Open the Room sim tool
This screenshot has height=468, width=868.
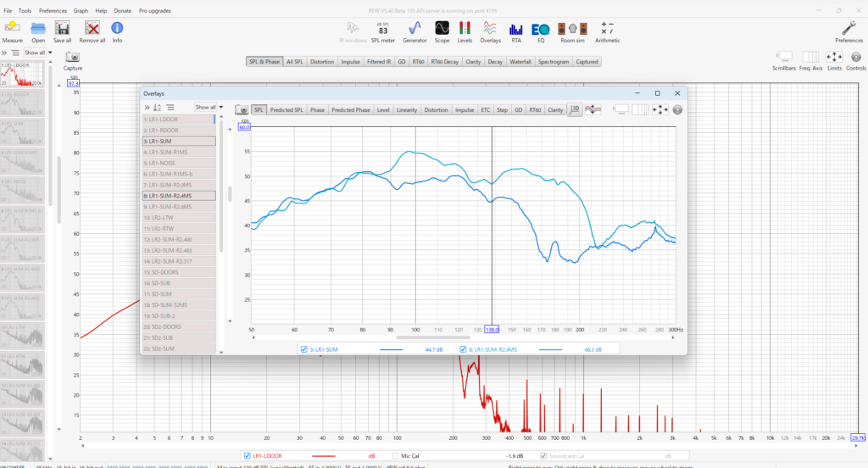572,32
